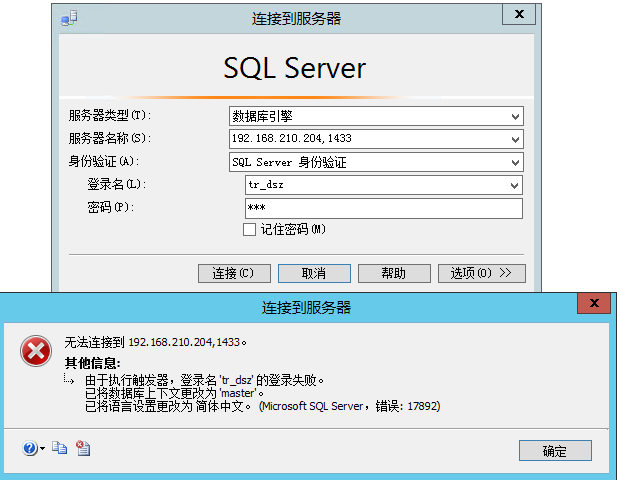617x480 pixels.
Task: Copy message text with the copy icon
Action: pyautogui.click(x=59, y=448)
